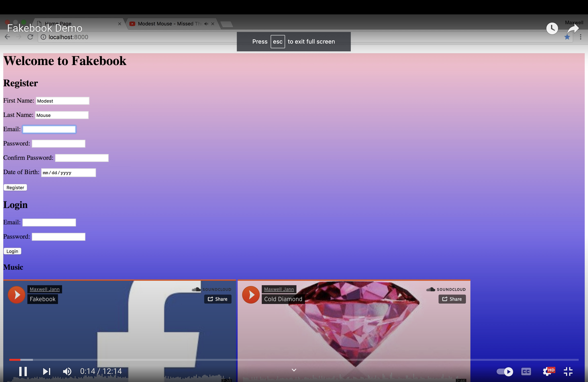Open Maxwell Jann link on Cold Diamond track
Screen dimensions: 588x382
pos(279,289)
